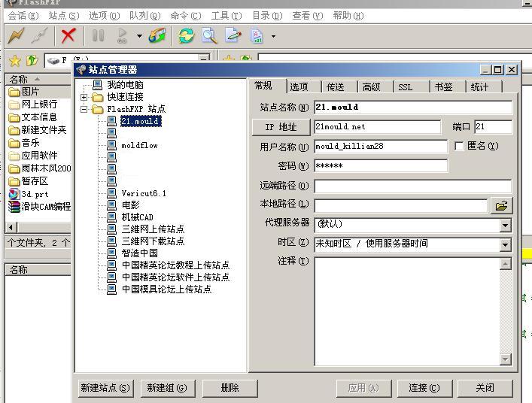
Task: Open the 命令 menu
Action: (x=186, y=16)
